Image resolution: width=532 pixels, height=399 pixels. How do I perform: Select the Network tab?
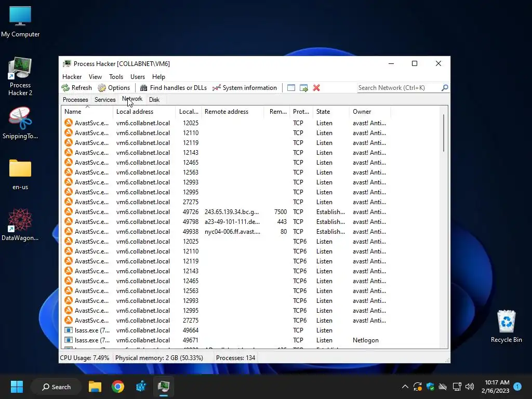132,99
